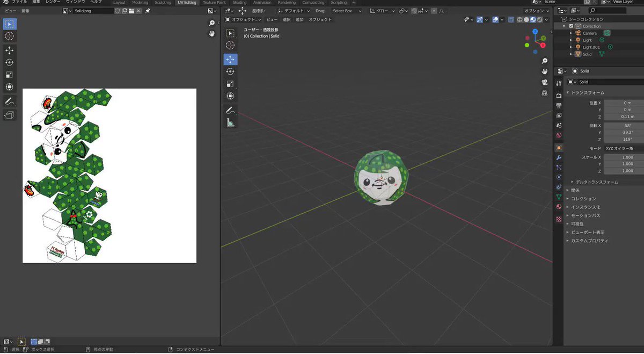This screenshot has height=354, width=644.
Task: Click the viewport pan hand icon
Action: point(545,71)
